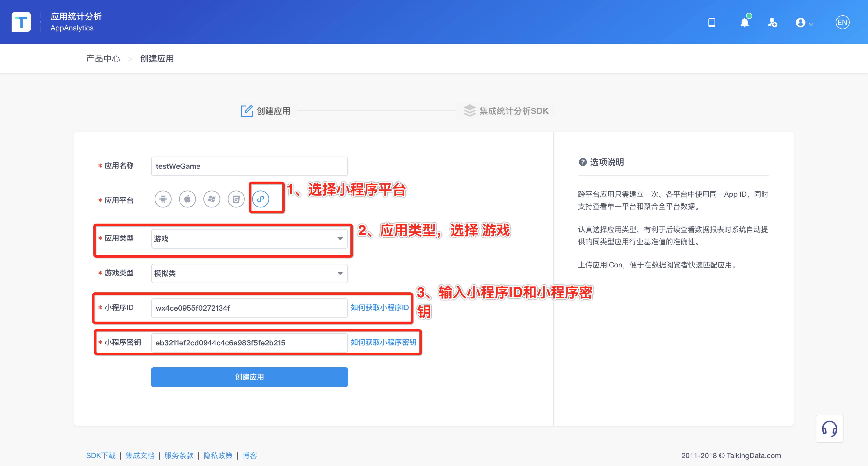Expand the 应用类型 dropdown showing 游戏
868x466 pixels.
[x=249, y=239]
